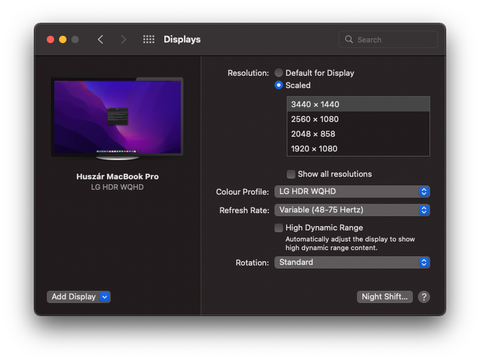Choose the 3440 × 1440 resolution
The height and width of the screenshot is (361, 480).
[358, 104]
